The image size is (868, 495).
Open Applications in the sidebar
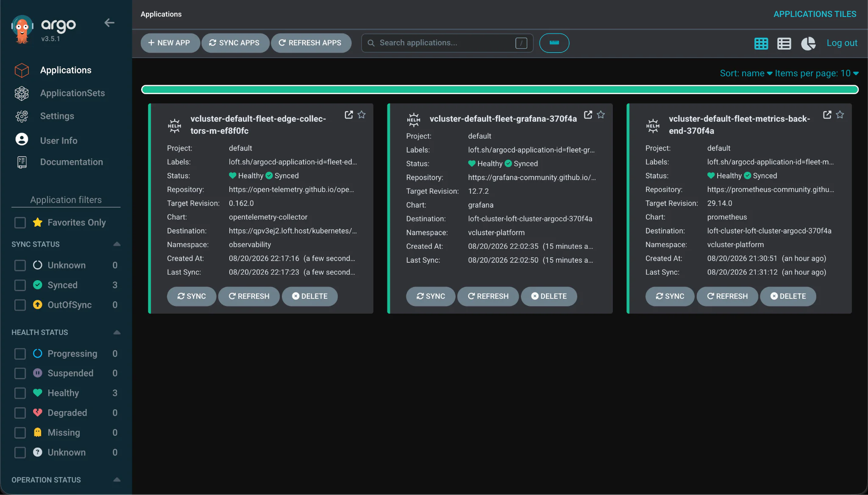point(66,70)
